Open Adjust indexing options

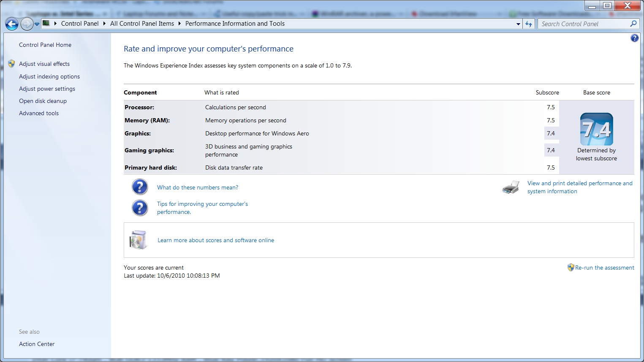[x=49, y=76]
